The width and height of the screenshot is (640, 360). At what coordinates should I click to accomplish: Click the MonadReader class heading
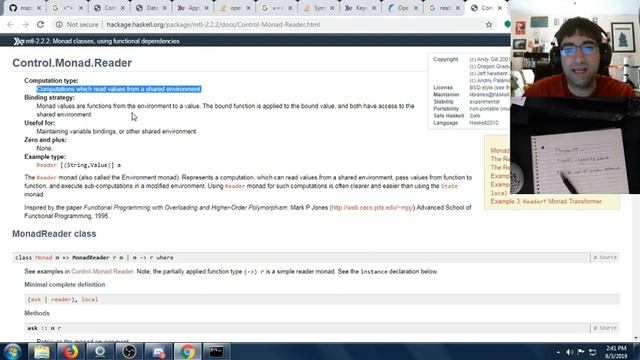[54, 234]
